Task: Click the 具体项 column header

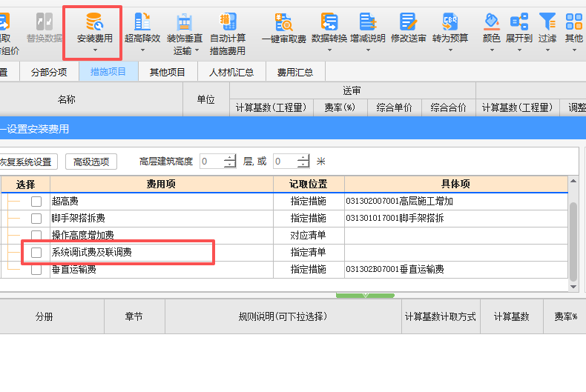Action: 456,184
